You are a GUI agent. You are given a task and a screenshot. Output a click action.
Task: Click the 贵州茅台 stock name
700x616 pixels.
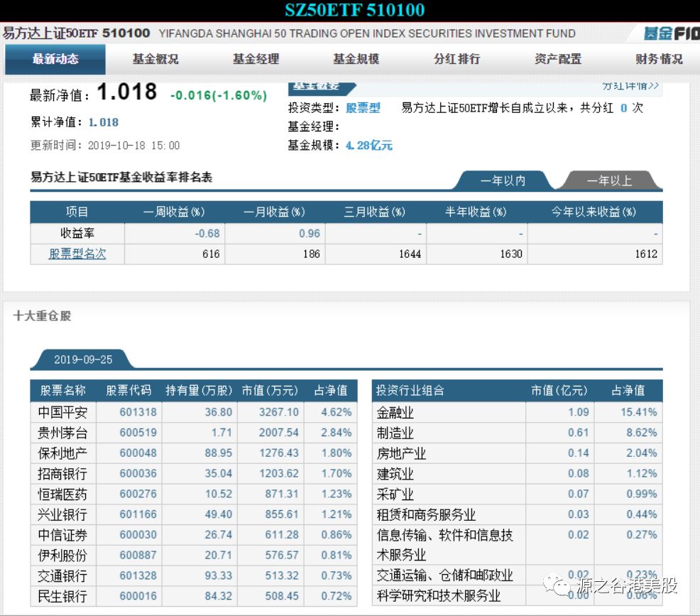(x=62, y=433)
